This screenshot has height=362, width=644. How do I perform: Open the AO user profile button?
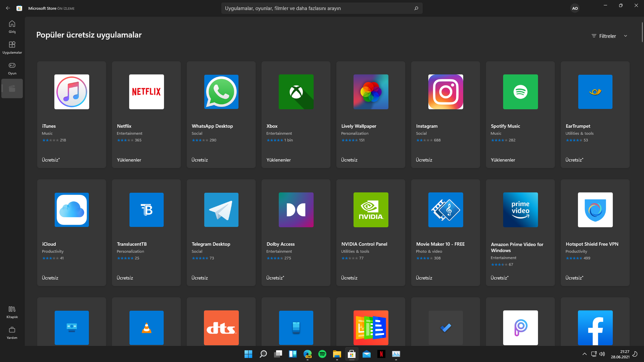coord(575,8)
